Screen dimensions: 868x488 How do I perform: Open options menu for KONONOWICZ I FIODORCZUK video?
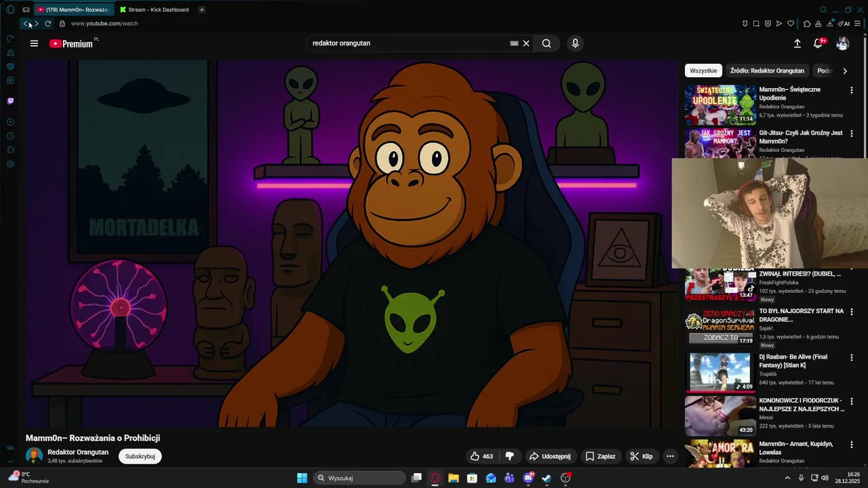[x=852, y=401]
